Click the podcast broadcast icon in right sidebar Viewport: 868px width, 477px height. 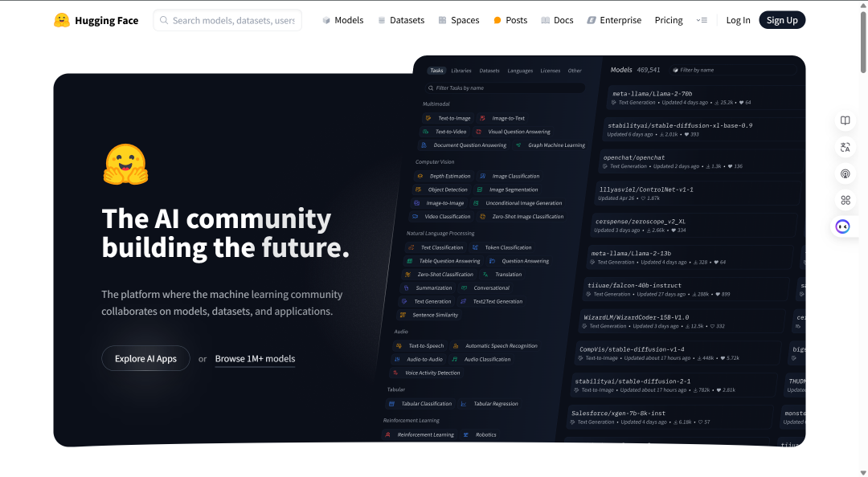click(845, 173)
